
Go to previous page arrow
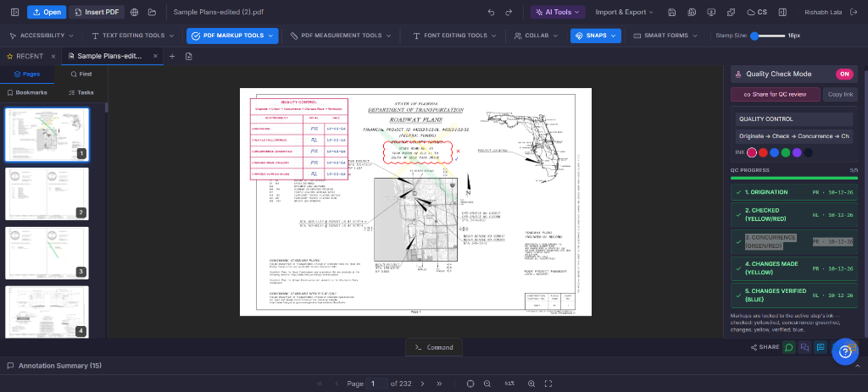coord(336,384)
